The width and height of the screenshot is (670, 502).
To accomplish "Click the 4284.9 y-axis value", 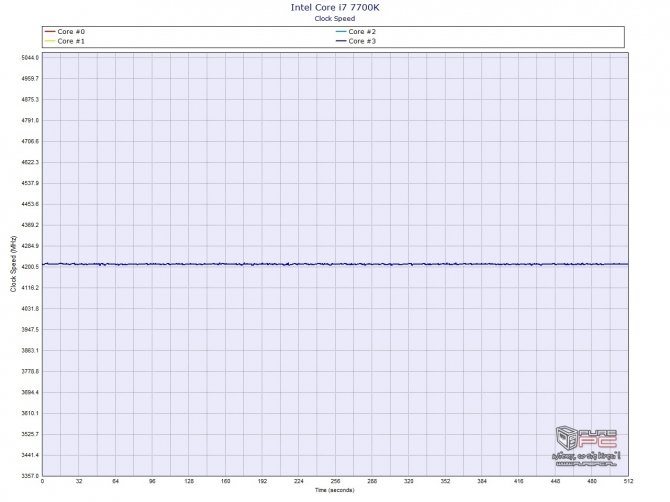I will 30,246.
